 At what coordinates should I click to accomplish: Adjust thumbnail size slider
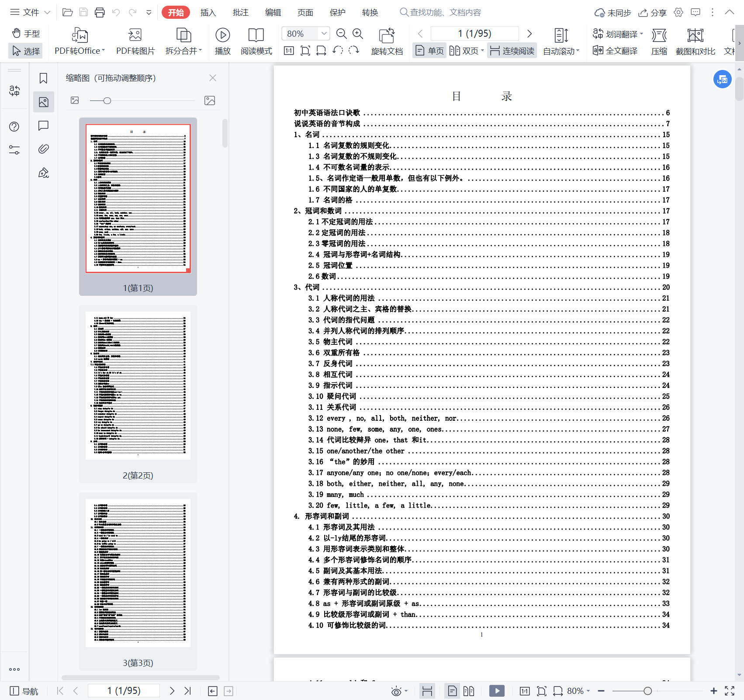pyautogui.click(x=107, y=101)
